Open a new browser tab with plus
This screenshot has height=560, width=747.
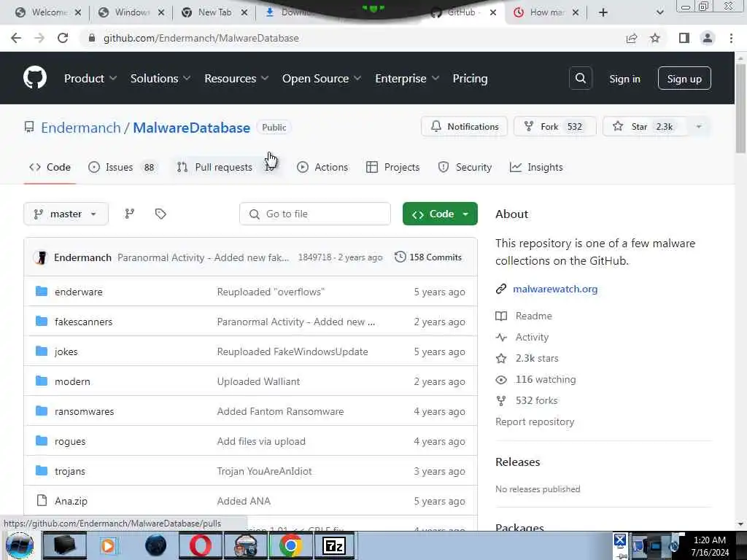[x=603, y=12]
